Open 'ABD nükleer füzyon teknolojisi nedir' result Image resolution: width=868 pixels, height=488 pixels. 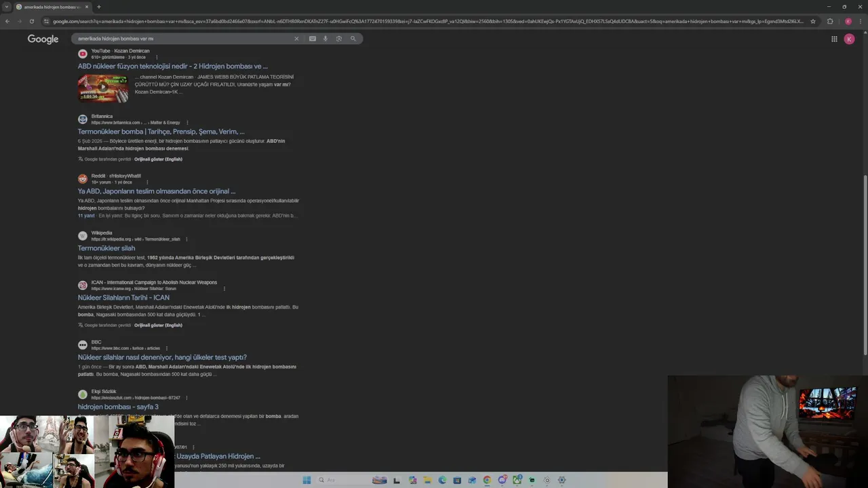[172, 66]
